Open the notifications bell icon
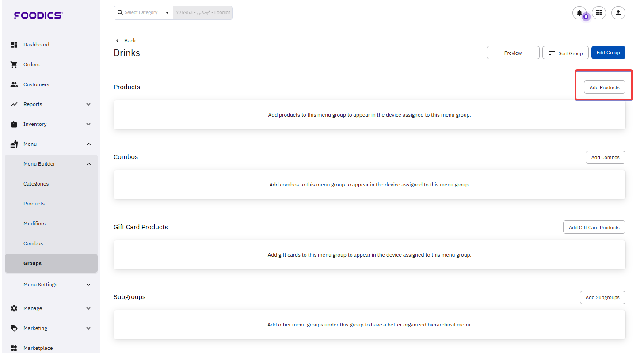 click(x=579, y=13)
